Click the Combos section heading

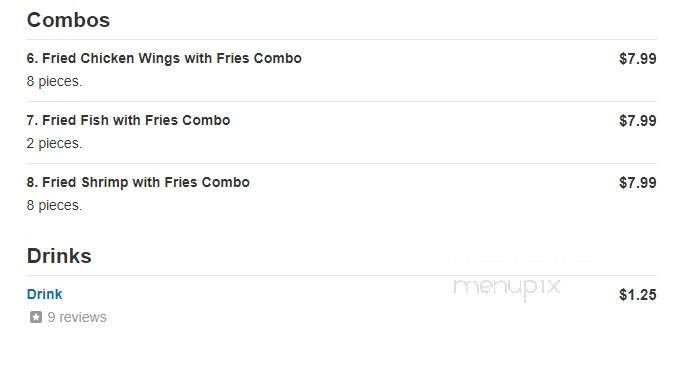point(68,20)
